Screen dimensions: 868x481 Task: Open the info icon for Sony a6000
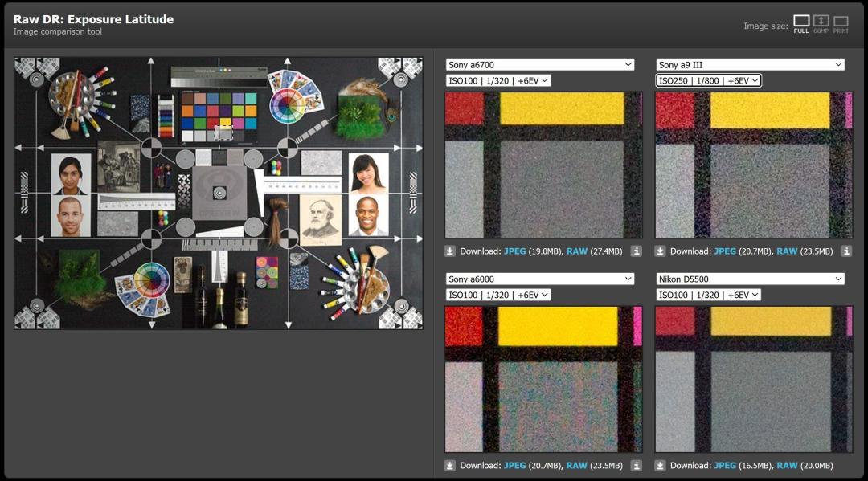click(637, 466)
